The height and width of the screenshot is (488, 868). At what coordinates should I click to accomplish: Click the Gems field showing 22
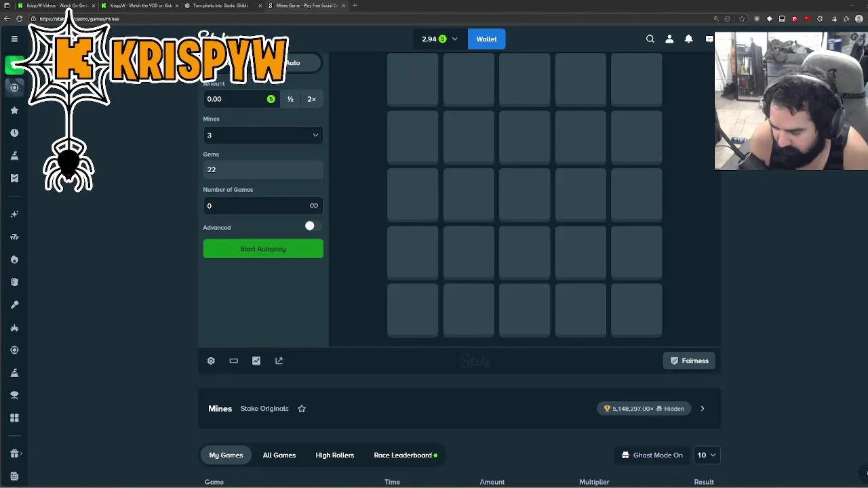click(263, 169)
